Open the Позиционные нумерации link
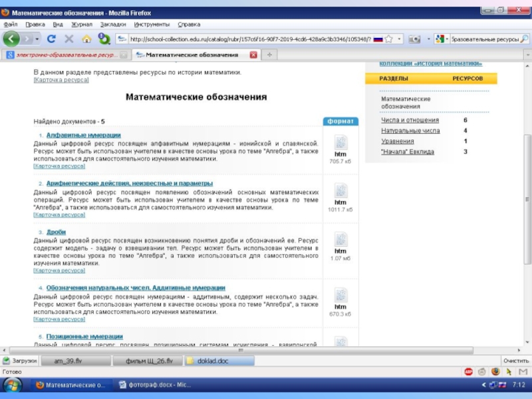 click(x=84, y=336)
